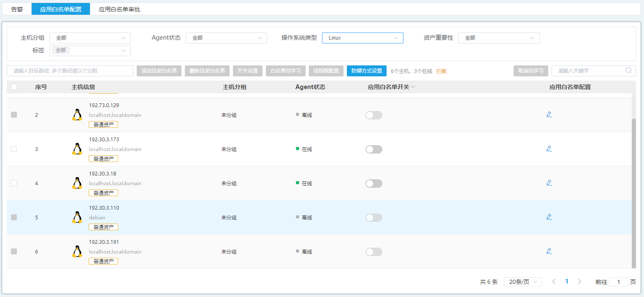Select checkbox for row 3 host

[x=14, y=149]
